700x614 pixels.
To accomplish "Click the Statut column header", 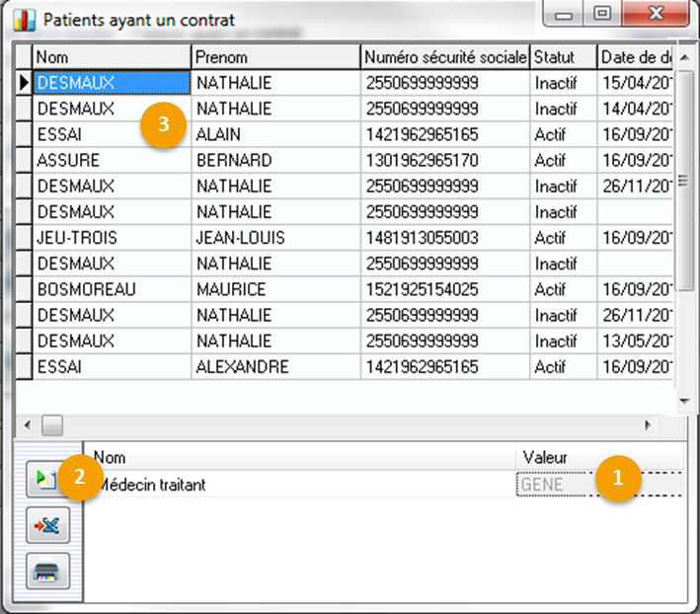I will 563,57.
